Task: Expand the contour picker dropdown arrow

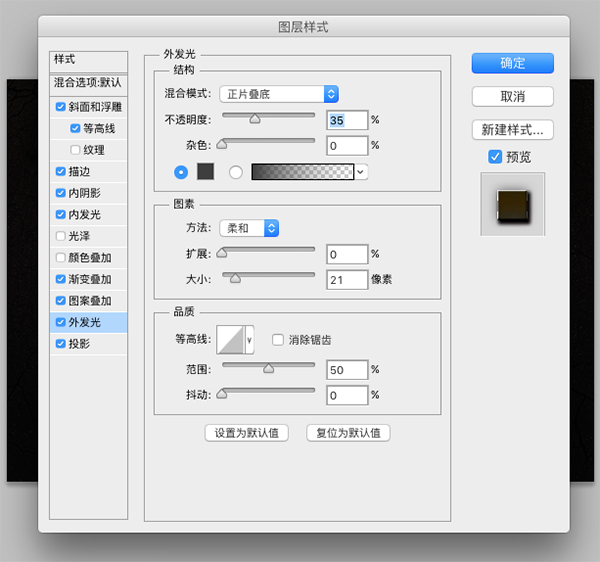Action: (x=250, y=340)
